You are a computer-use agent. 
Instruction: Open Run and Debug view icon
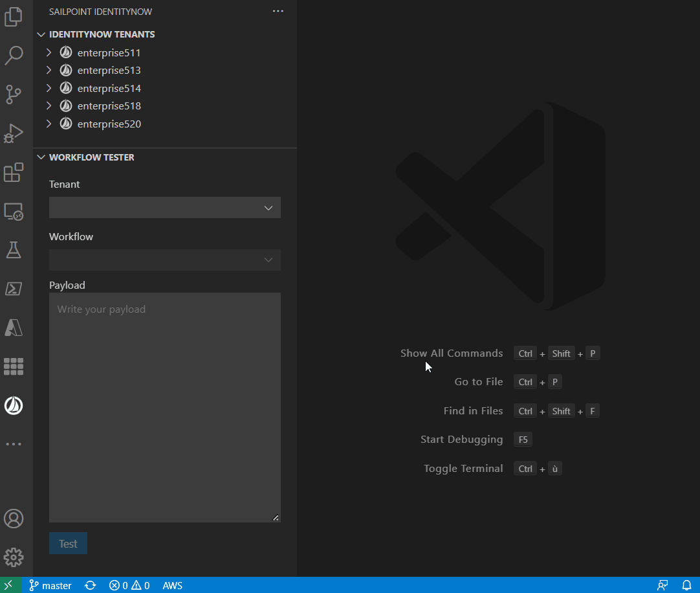pos(14,133)
